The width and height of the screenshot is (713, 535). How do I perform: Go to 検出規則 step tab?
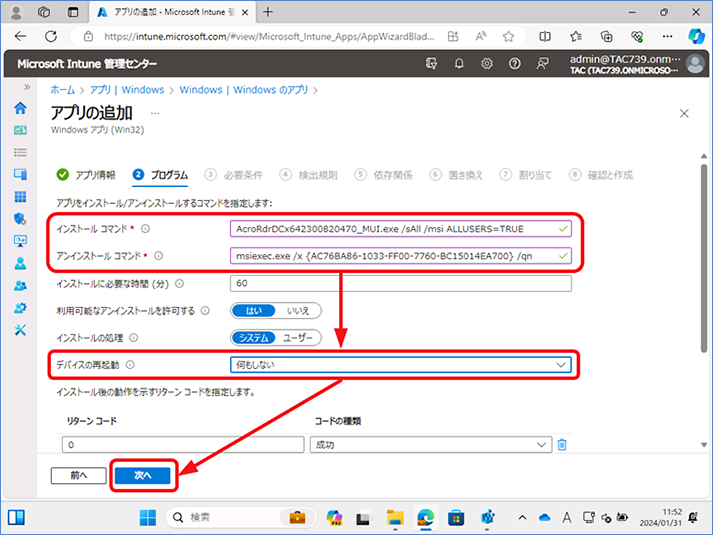pos(309,175)
